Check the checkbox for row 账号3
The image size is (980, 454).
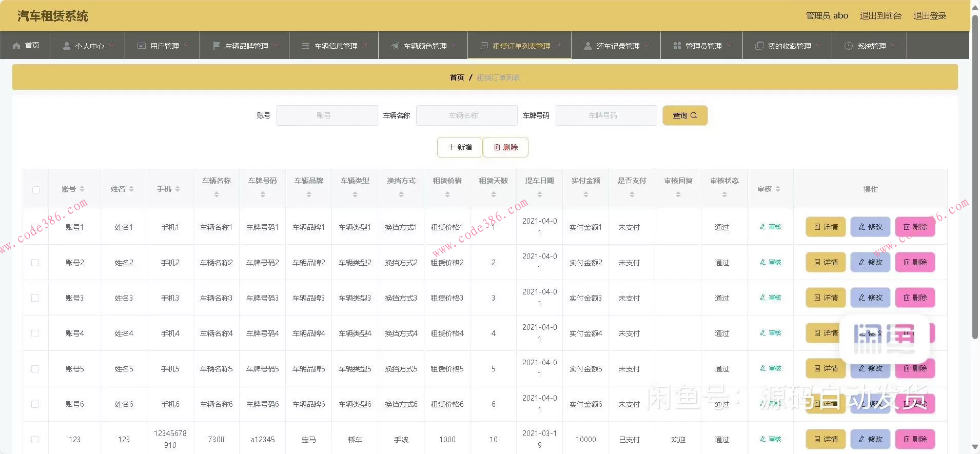point(35,298)
